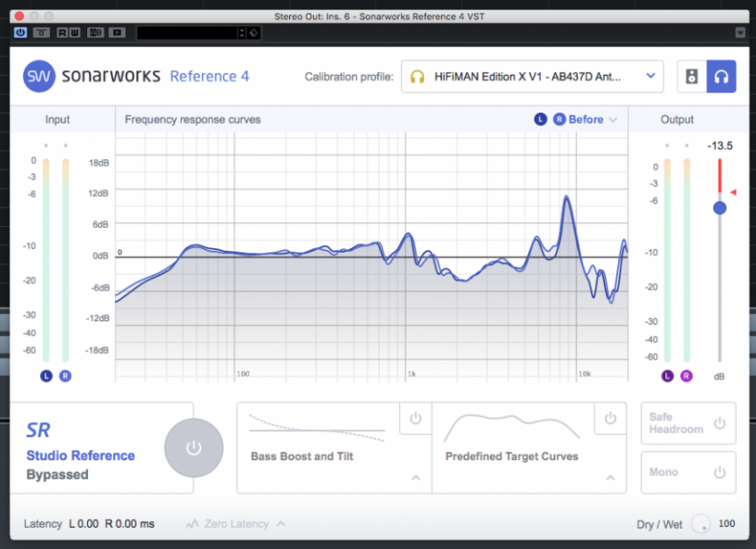
Task: Click the SR logo in Studio Reference panel
Action: pyautogui.click(x=38, y=430)
